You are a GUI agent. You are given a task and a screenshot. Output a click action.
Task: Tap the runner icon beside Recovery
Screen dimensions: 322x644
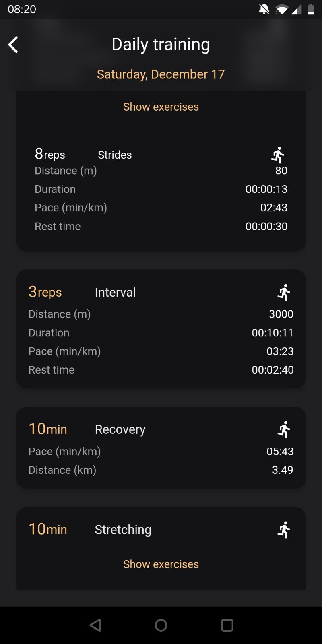[x=284, y=430]
